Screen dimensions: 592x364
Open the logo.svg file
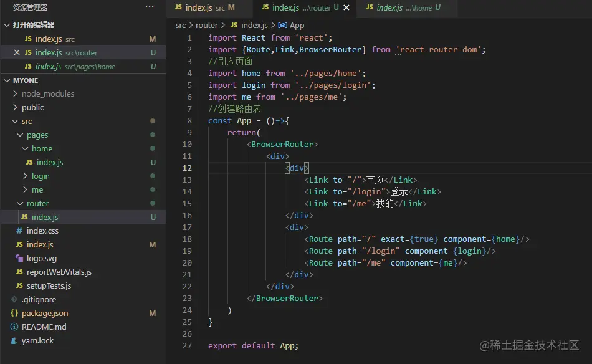(x=83, y=258)
